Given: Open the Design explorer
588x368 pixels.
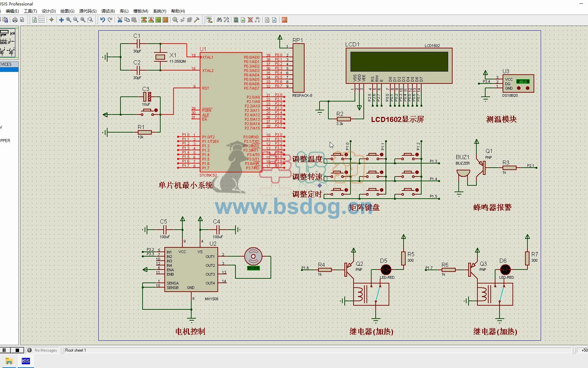Looking at the screenshot, I should [236, 20].
